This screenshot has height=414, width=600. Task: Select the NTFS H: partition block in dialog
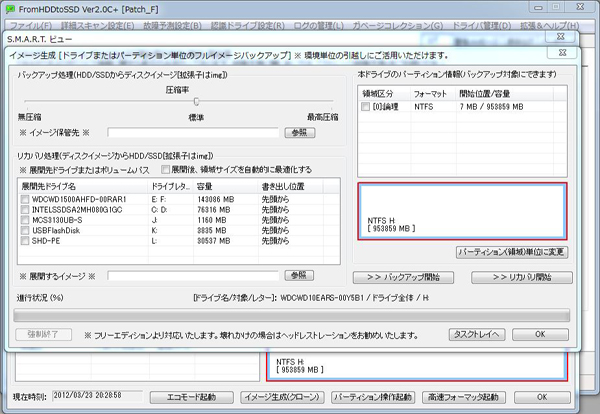[x=462, y=211]
